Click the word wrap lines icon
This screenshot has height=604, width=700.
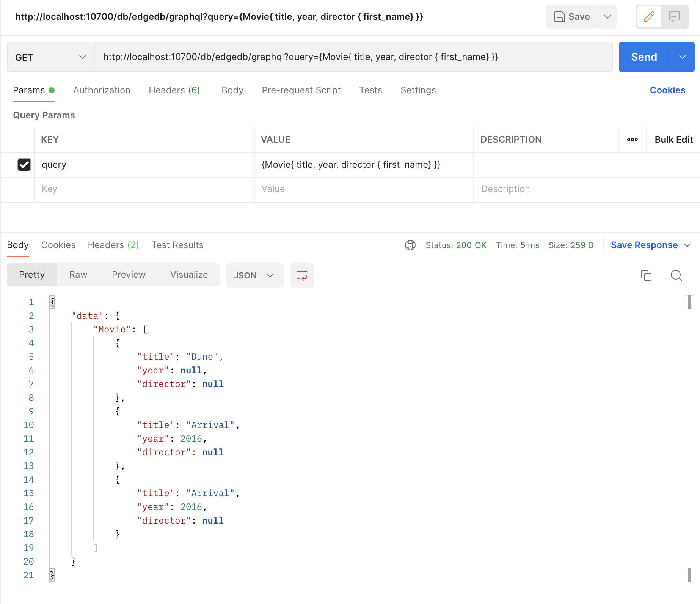point(301,275)
